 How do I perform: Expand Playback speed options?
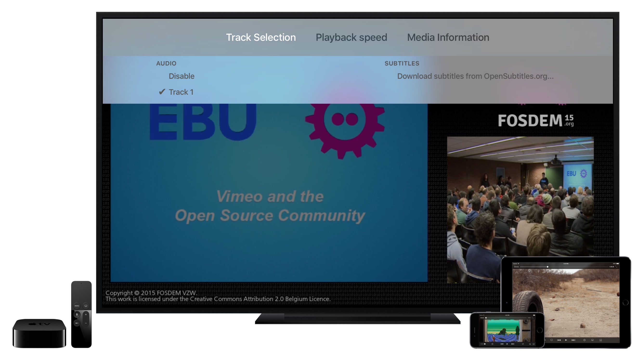[351, 37]
